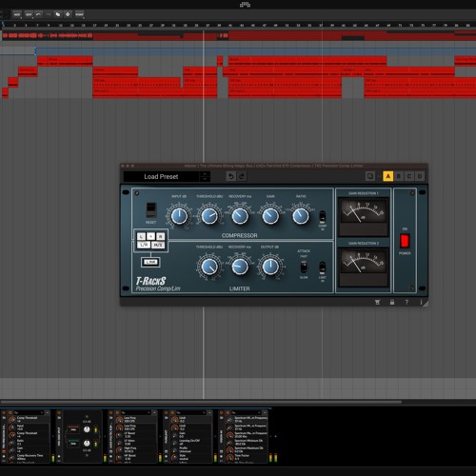Click the copy-setting icon left of A
The image size is (476, 476).
pyautogui.click(x=370, y=176)
